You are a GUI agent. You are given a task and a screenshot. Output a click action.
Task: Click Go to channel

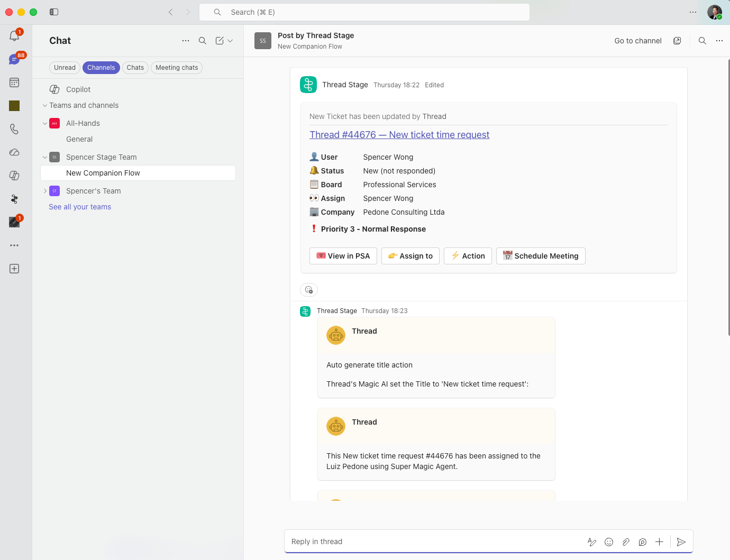tap(638, 41)
